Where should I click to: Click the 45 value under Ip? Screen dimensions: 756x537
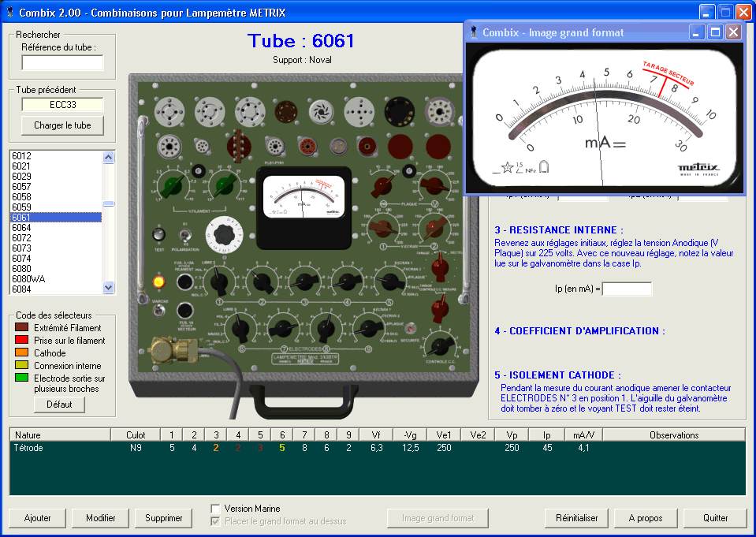click(547, 448)
